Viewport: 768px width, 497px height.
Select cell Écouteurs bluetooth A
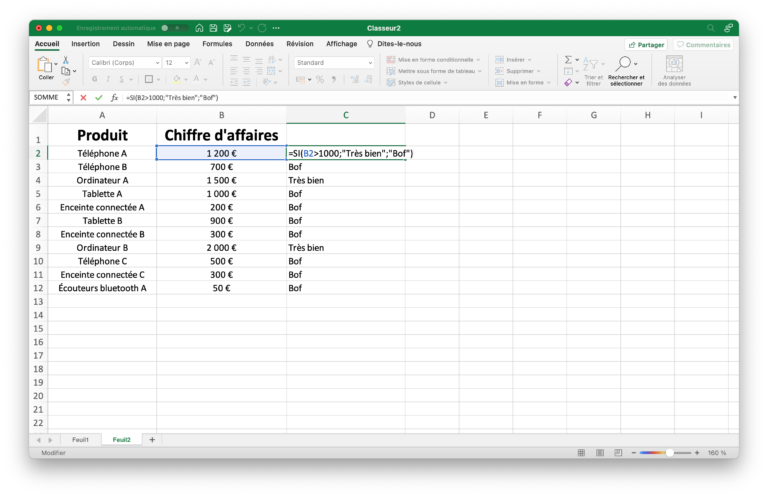click(102, 288)
